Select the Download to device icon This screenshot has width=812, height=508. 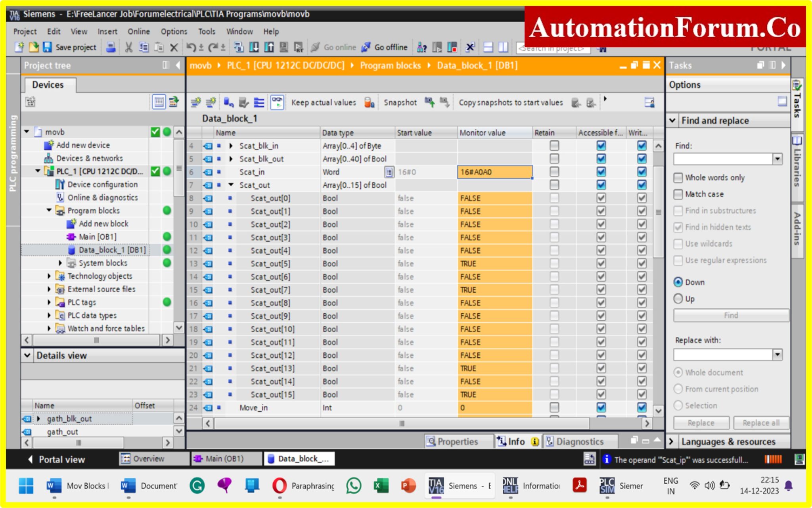pos(254,47)
